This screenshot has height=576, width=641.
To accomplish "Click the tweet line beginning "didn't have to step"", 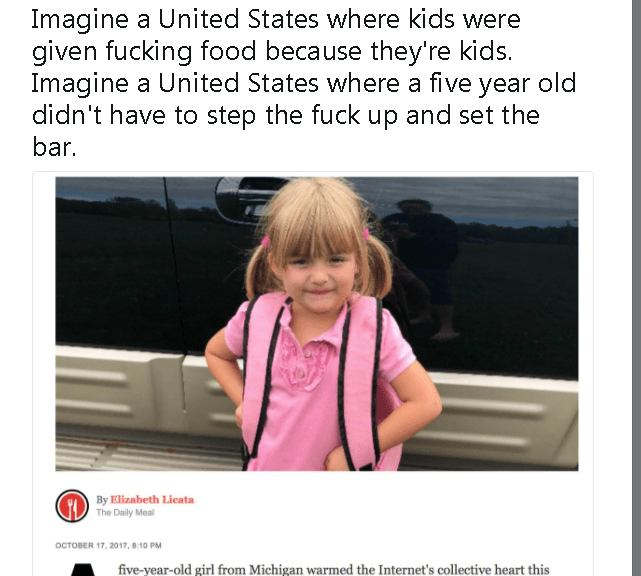I will (x=285, y=115).
